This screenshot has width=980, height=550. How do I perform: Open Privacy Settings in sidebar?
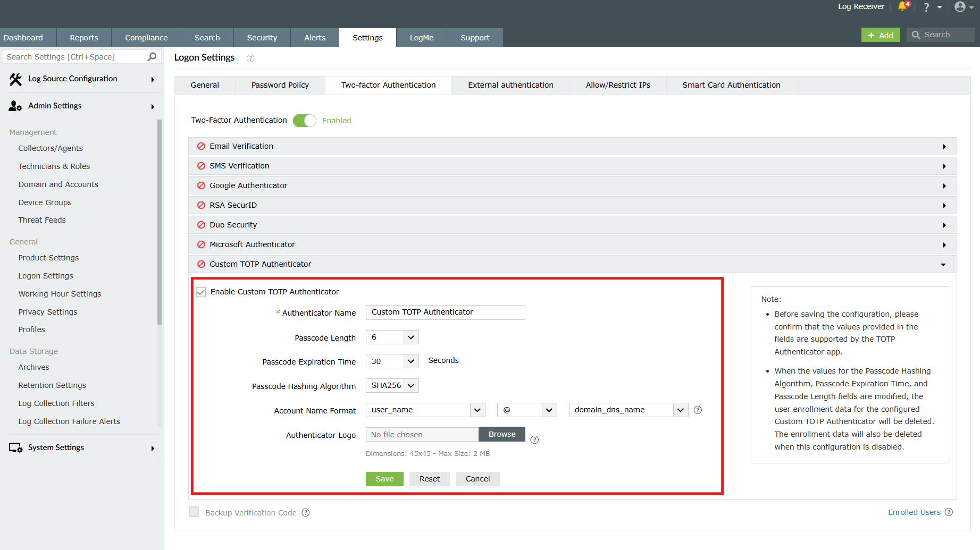(48, 312)
